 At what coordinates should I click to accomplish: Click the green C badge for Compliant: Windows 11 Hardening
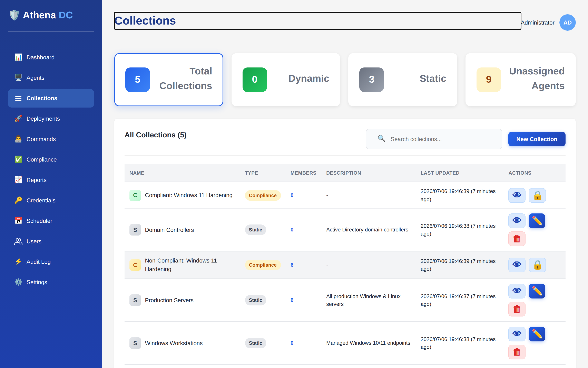pos(135,195)
